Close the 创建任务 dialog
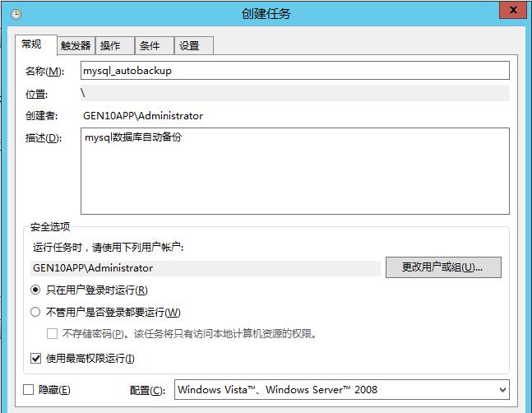Image resolution: width=532 pixels, height=413 pixels. (513, 10)
